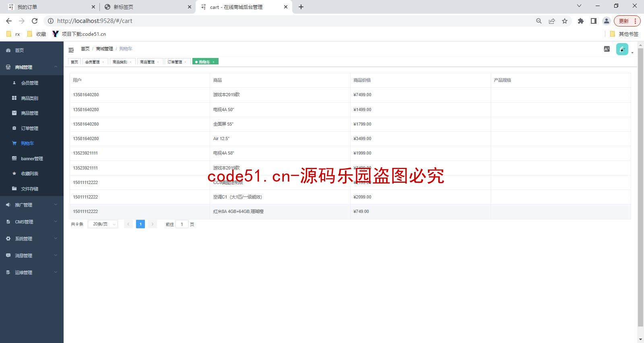This screenshot has height=343, width=644.
Task: Click the 电视4A 58" product cell
Action: coord(280,153)
